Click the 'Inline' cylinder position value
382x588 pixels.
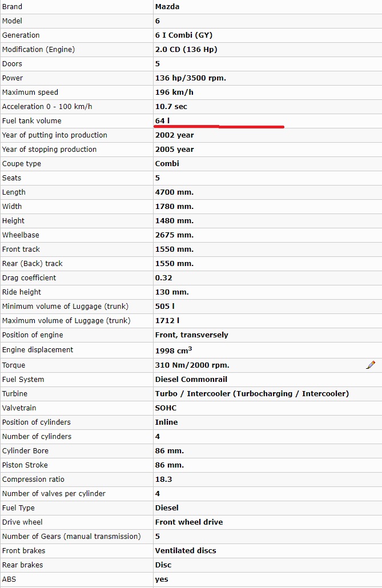[166, 422]
